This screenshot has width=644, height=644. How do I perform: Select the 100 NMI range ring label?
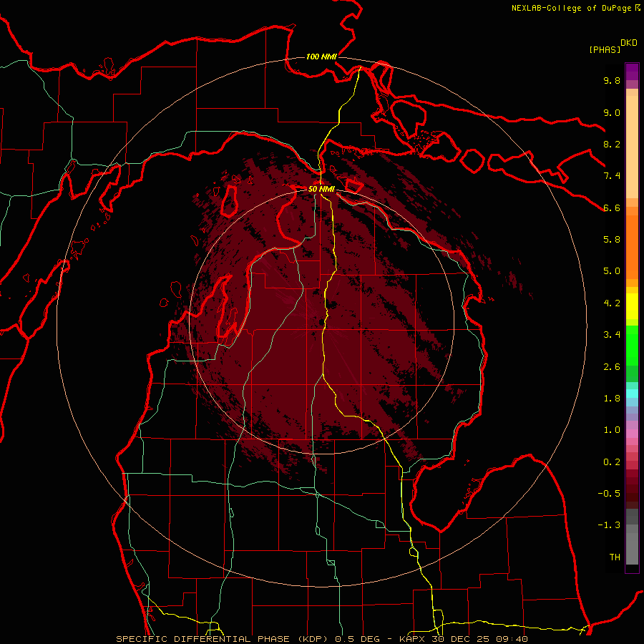[x=321, y=57]
